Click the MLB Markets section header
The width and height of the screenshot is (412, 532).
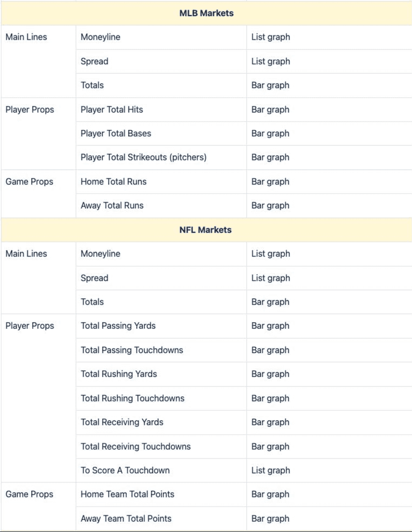click(206, 13)
